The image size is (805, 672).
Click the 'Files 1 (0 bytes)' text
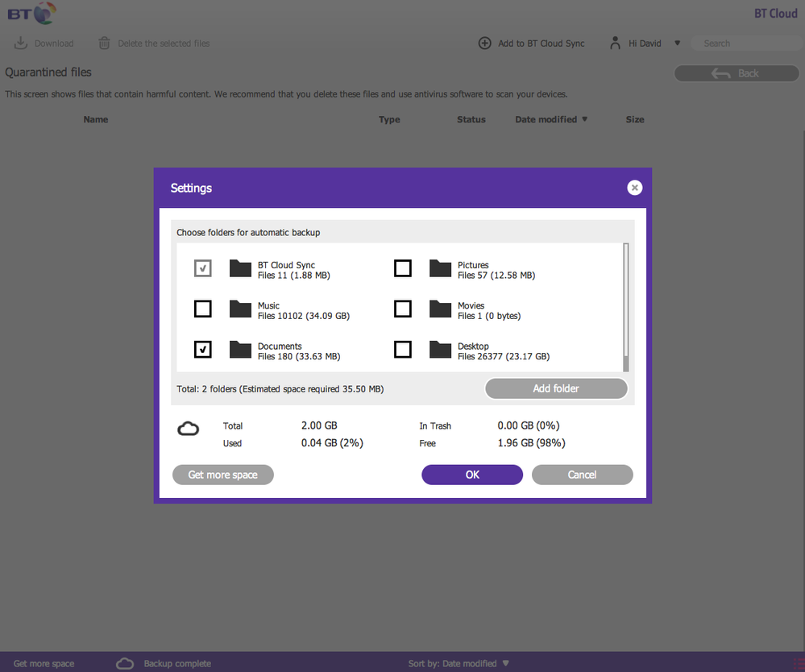(x=489, y=316)
